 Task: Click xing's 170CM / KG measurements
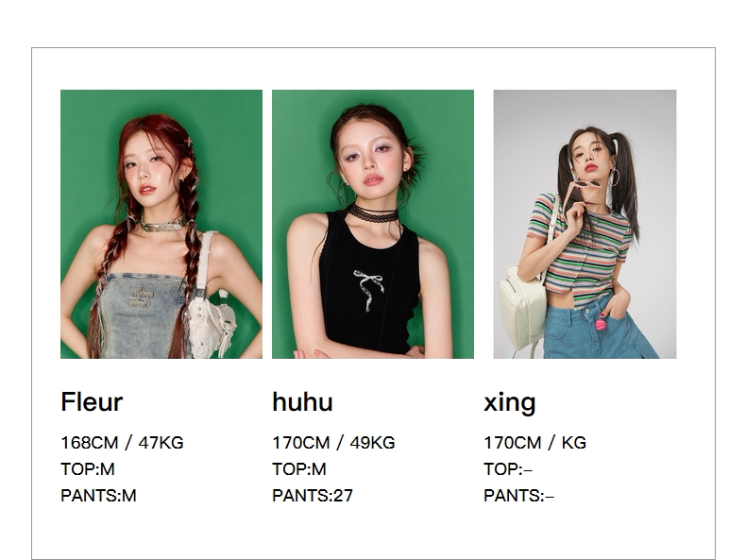pos(534,443)
